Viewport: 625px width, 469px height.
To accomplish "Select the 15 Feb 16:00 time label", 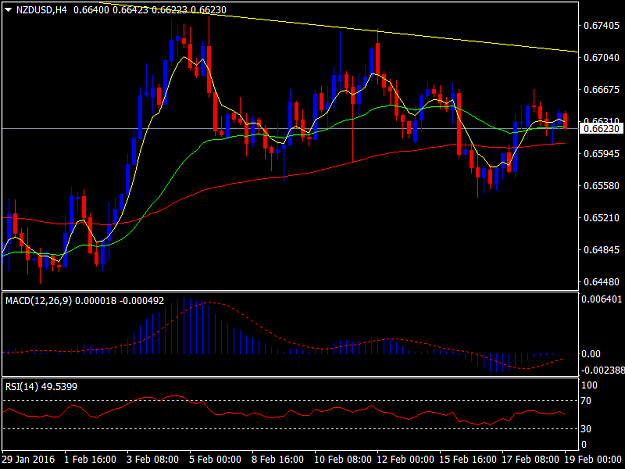I will pos(468,459).
